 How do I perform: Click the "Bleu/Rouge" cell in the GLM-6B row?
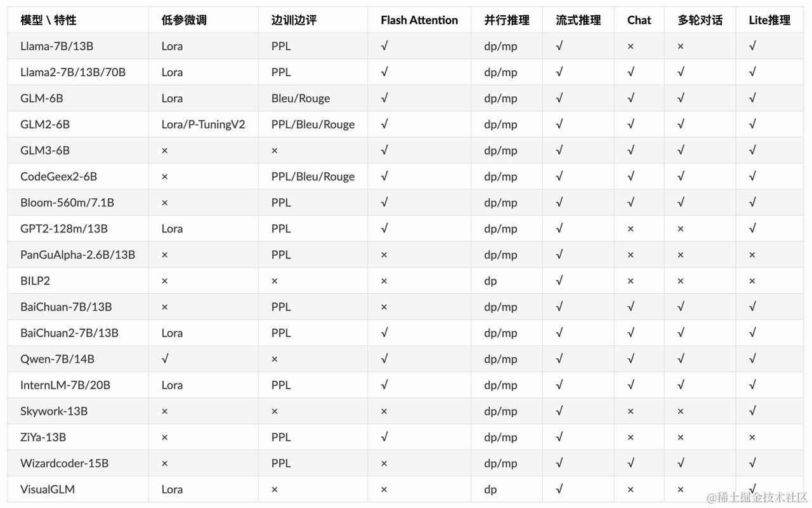point(301,98)
